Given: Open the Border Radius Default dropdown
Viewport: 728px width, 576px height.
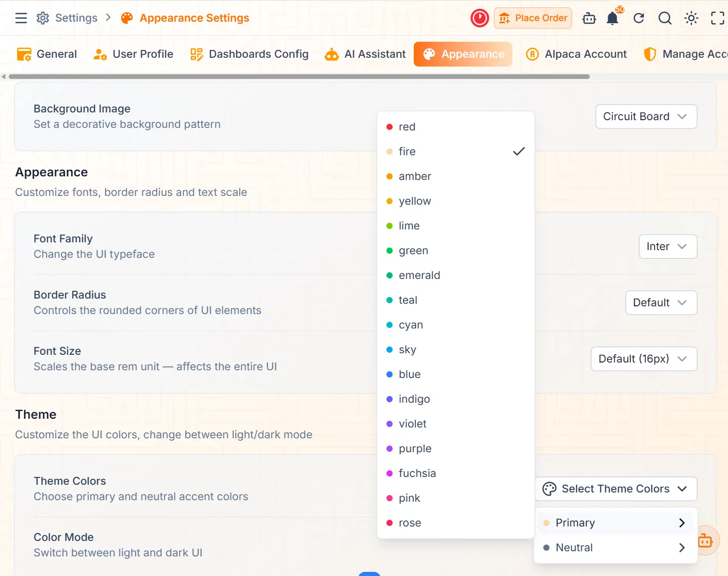Looking at the screenshot, I should click(x=661, y=303).
